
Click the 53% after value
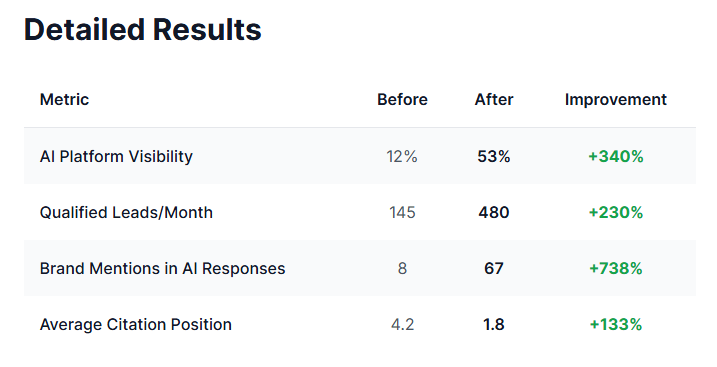point(494,156)
